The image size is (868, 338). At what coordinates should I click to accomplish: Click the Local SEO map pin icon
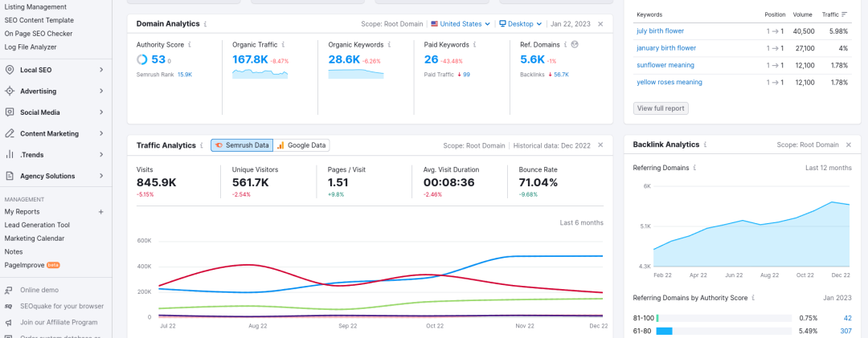click(10, 71)
